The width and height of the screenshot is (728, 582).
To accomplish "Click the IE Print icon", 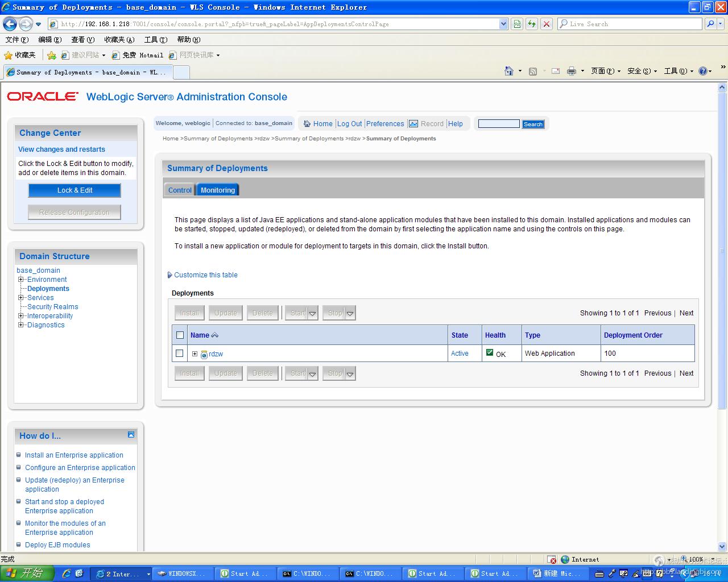I will 571,71.
